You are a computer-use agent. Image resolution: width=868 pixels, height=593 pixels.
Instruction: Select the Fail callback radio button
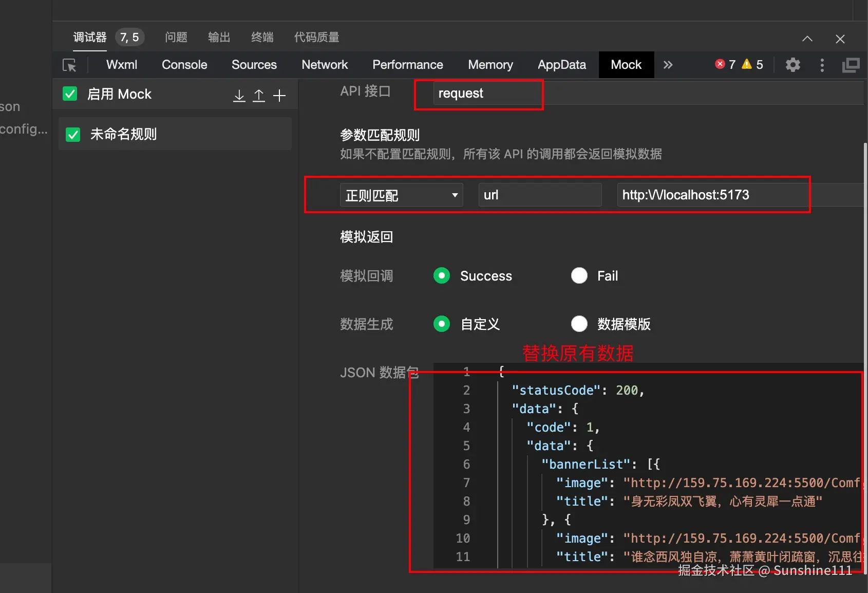[579, 276]
